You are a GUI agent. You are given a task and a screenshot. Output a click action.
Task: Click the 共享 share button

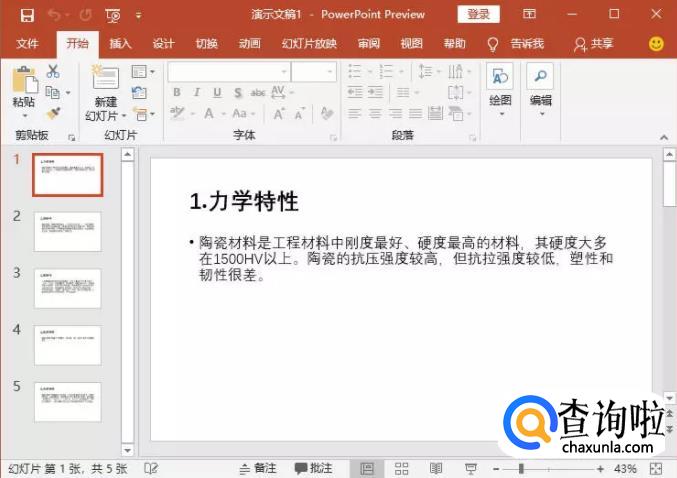coord(594,44)
